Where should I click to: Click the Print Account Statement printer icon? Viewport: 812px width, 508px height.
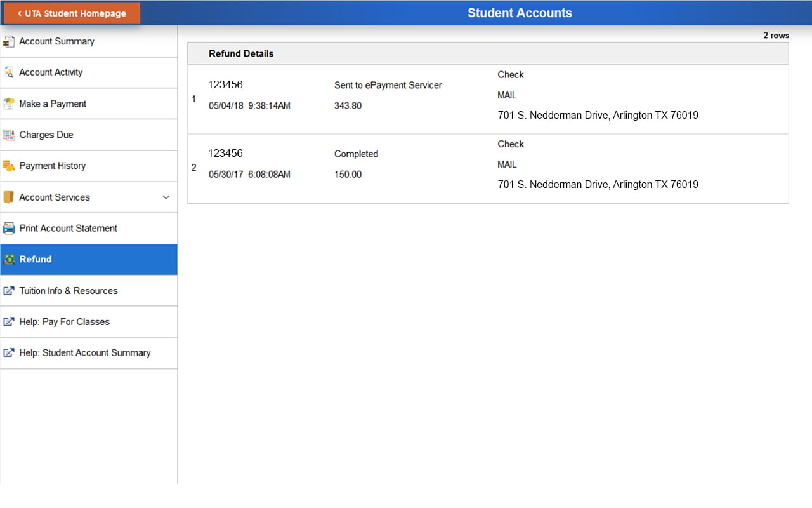10,228
